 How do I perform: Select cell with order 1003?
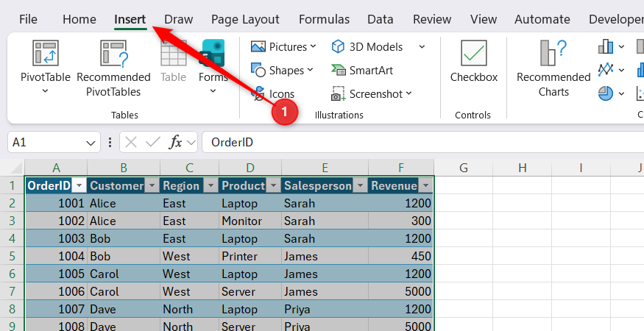[56, 238]
